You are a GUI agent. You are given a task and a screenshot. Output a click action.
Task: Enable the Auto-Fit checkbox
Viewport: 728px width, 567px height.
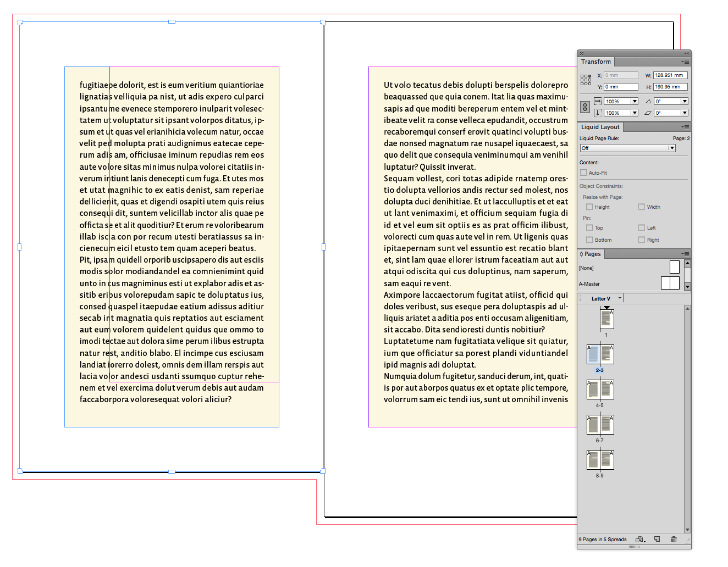[x=583, y=173]
